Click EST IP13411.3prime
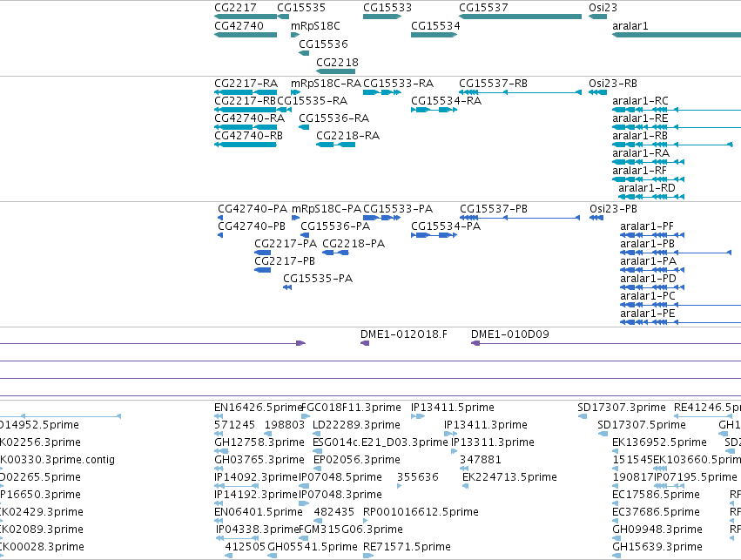Viewport: 741px width, 560px height. tap(486, 425)
